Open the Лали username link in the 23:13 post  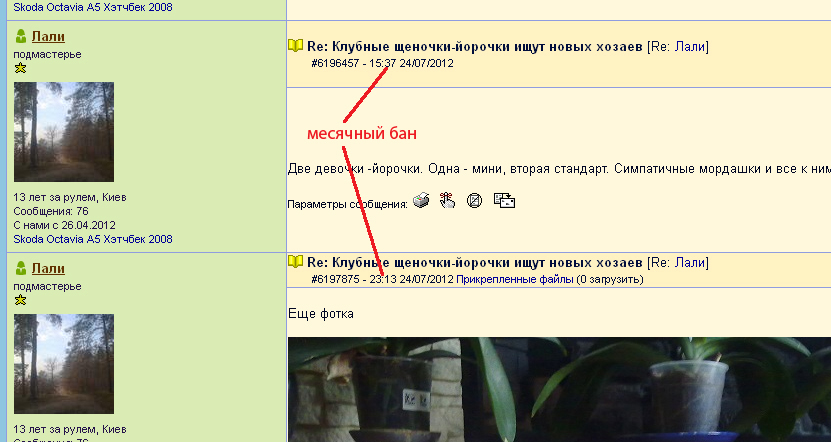[x=48, y=269]
